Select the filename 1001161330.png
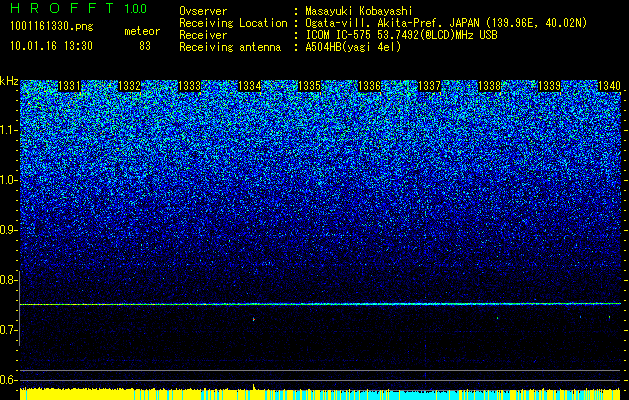Viewport: 629px width, 400px height. point(52,26)
